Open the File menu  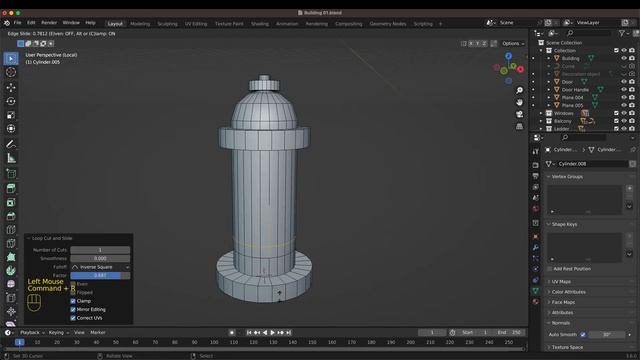point(18,23)
